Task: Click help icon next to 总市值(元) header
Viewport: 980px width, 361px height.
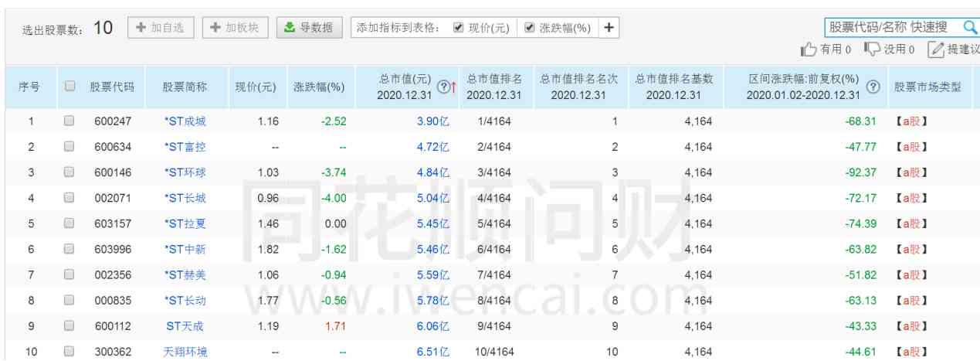Action: [x=443, y=87]
